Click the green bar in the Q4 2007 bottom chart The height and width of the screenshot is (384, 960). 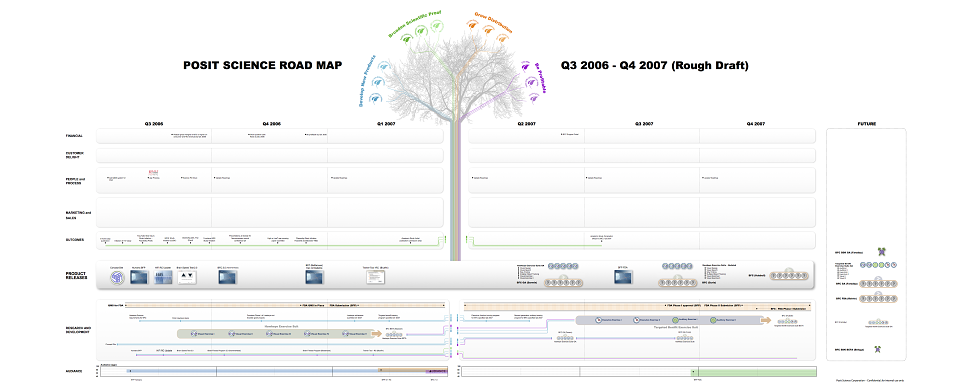[x=757, y=372]
